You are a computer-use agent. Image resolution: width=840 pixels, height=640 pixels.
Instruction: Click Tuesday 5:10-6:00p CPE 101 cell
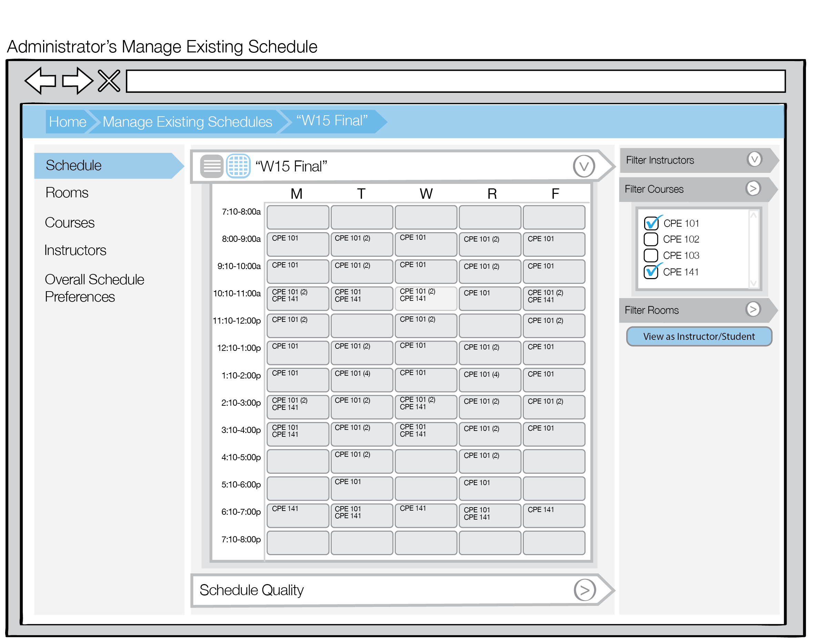pyautogui.click(x=362, y=489)
